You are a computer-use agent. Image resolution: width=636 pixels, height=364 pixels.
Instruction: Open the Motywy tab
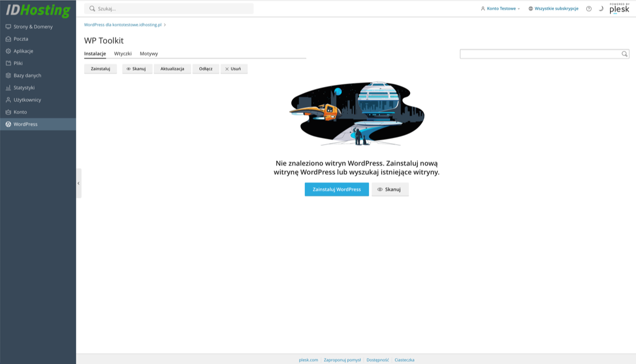click(148, 54)
